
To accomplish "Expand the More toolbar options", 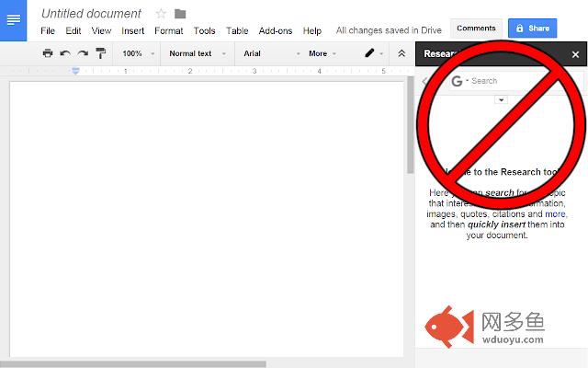I will coord(322,53).
